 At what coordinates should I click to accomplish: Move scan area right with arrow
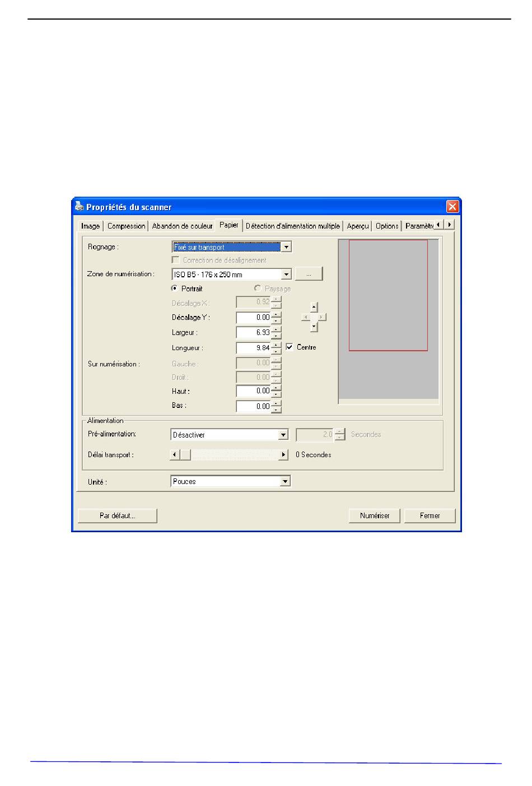(x=322, y=317)
